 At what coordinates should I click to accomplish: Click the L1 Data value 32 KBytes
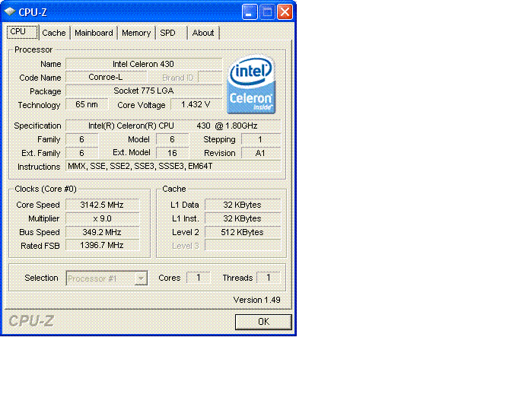click(x=243, y=205)
